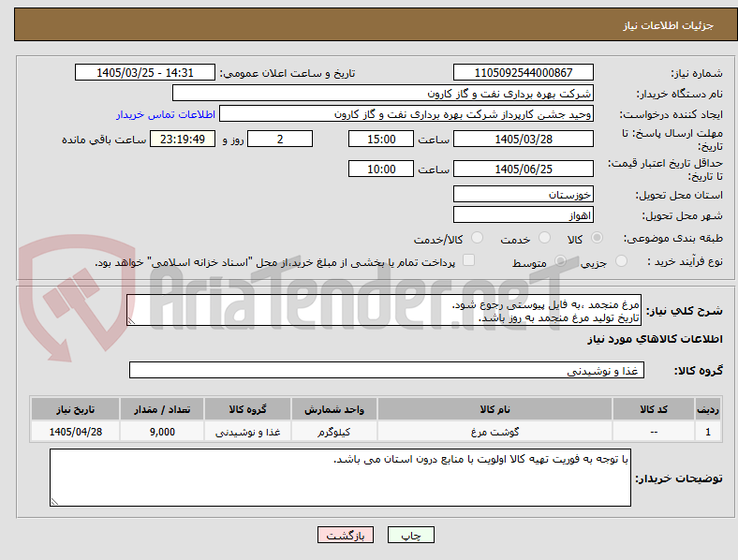This screenshot has height=560, width=738.
Task: Click row number 1 cell
Action: coord(708,431)
